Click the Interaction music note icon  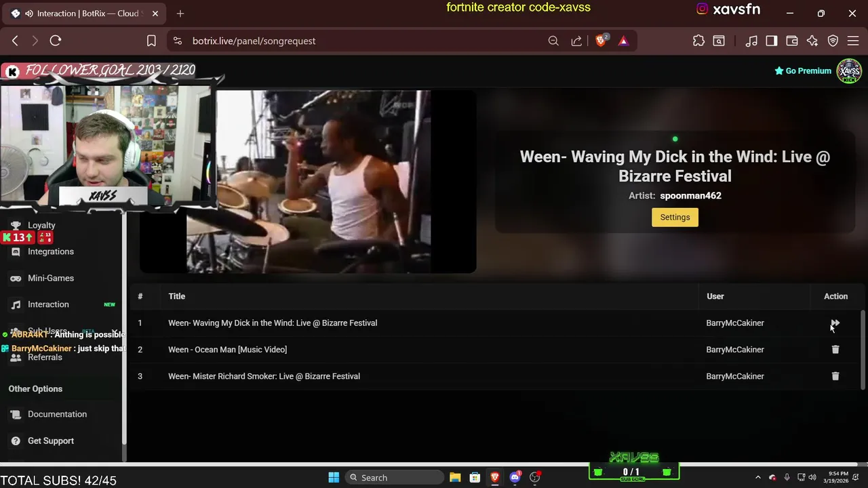(x=16, y=304)
